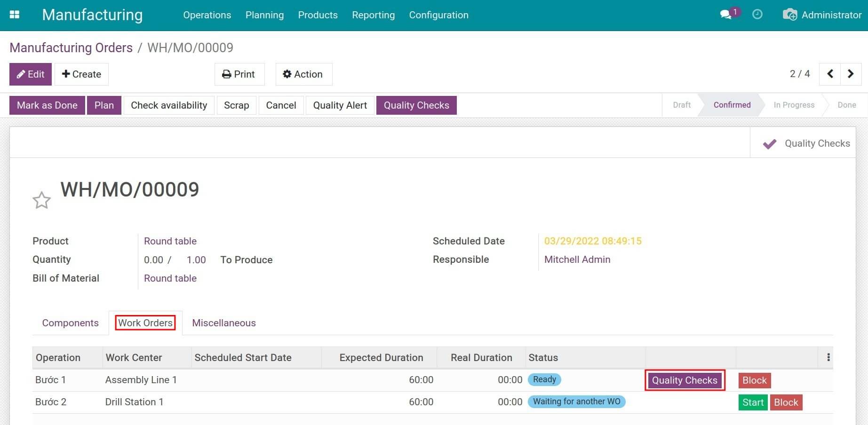Navigate to Manufacturing Orders breadcrumb
Screen dimensions: 868x425
[x=71, y=48]
